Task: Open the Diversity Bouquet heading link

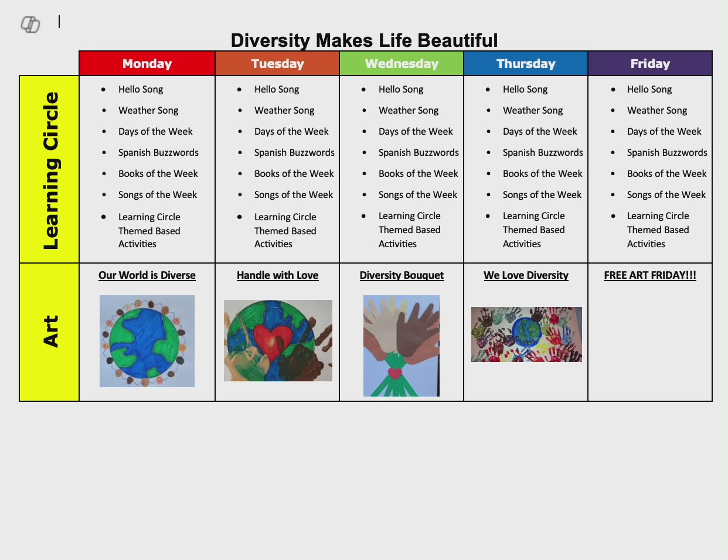Action: coord(402,275)
